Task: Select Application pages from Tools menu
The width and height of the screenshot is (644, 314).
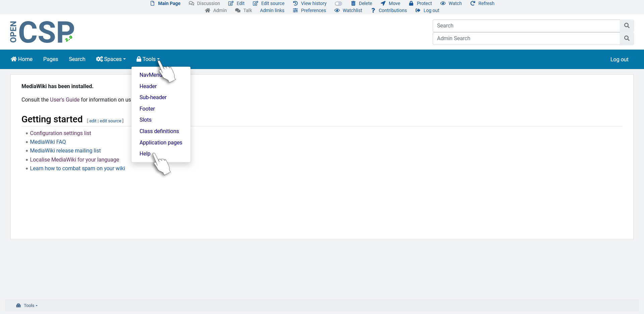Action: tap(161, 142)
